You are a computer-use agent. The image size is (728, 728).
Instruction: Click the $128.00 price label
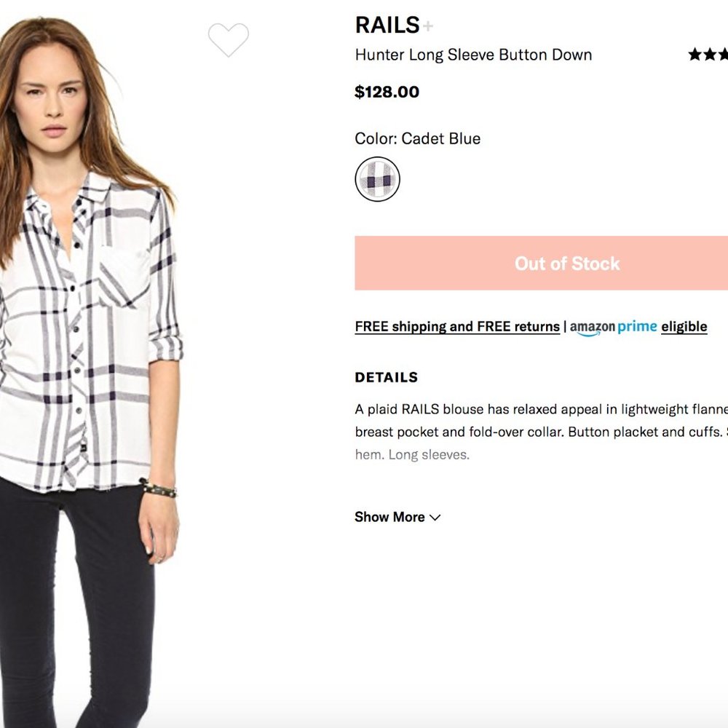[386, 92]
